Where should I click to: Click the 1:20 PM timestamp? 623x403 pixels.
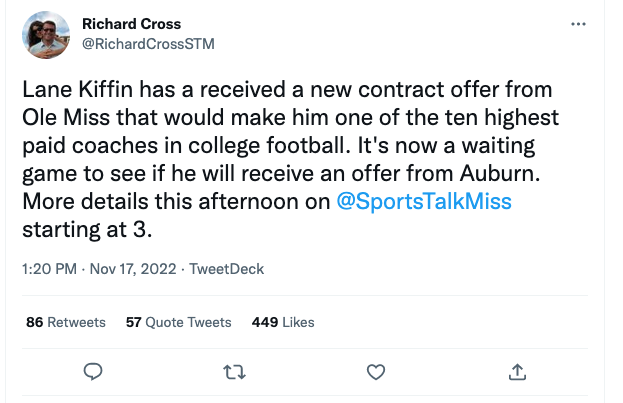(x=51, y=269)
